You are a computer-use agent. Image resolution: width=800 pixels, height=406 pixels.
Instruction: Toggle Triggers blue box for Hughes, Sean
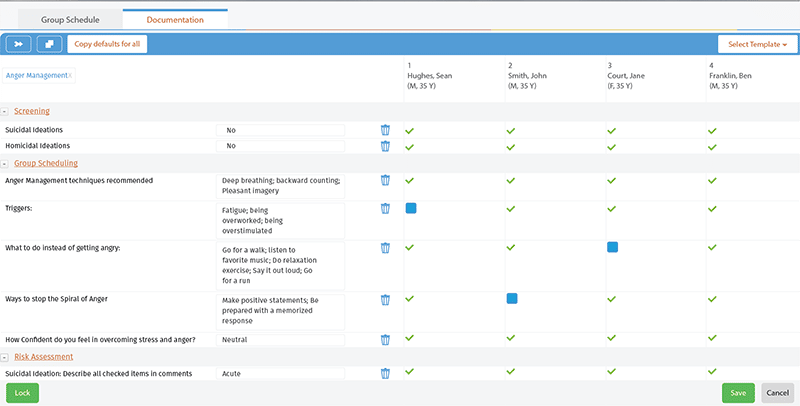point(411,208)
